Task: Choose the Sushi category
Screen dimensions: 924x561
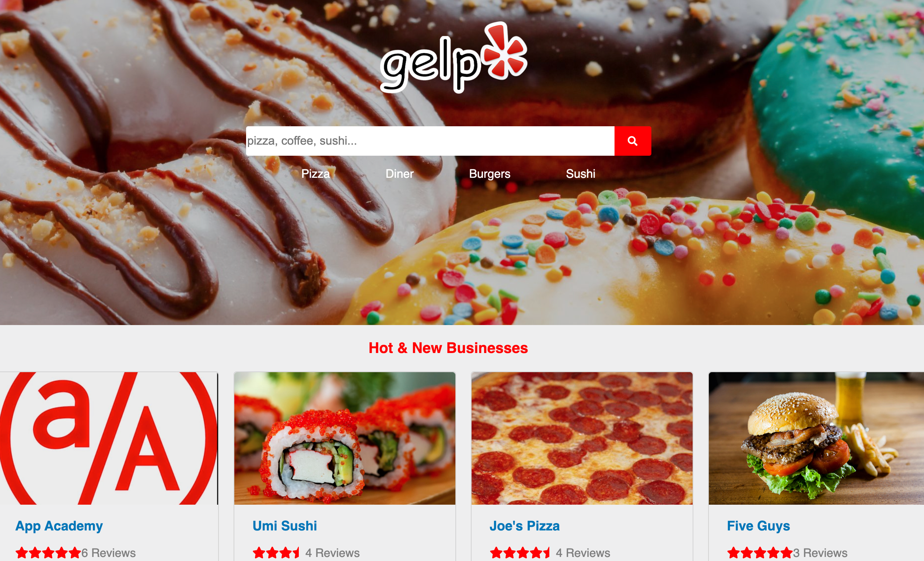Action: (581, 174)
